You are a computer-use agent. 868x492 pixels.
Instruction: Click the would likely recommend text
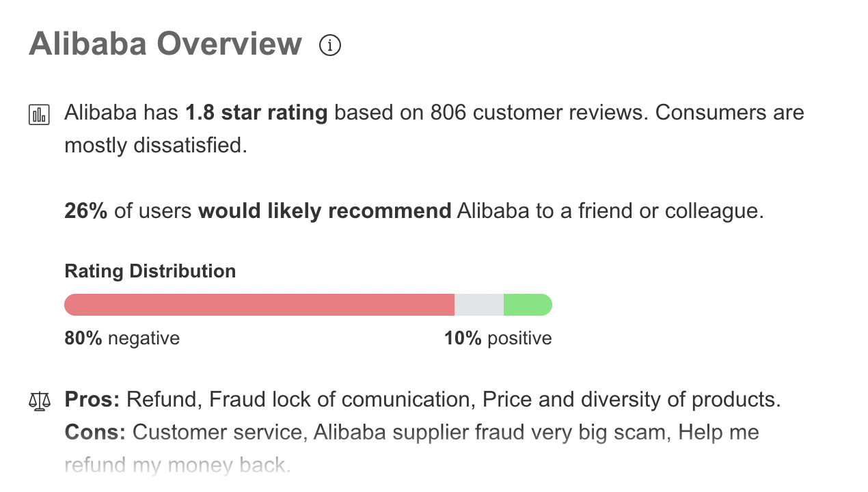click(325, 211)
